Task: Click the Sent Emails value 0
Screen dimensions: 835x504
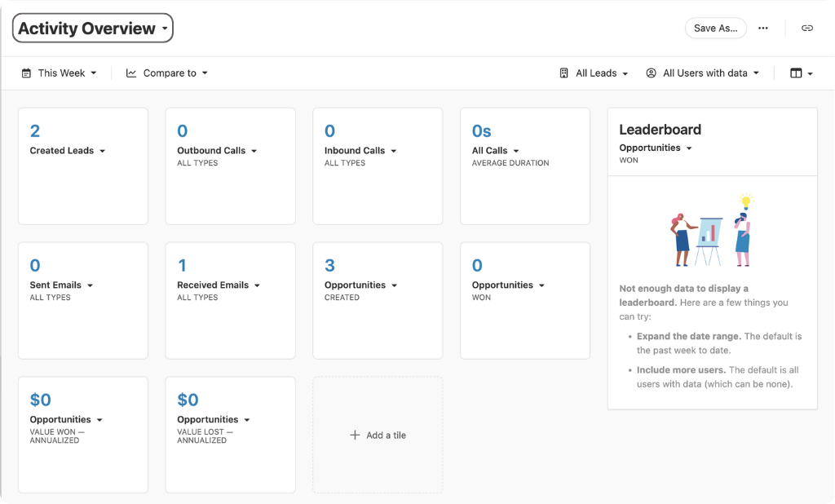Action: 35,265
